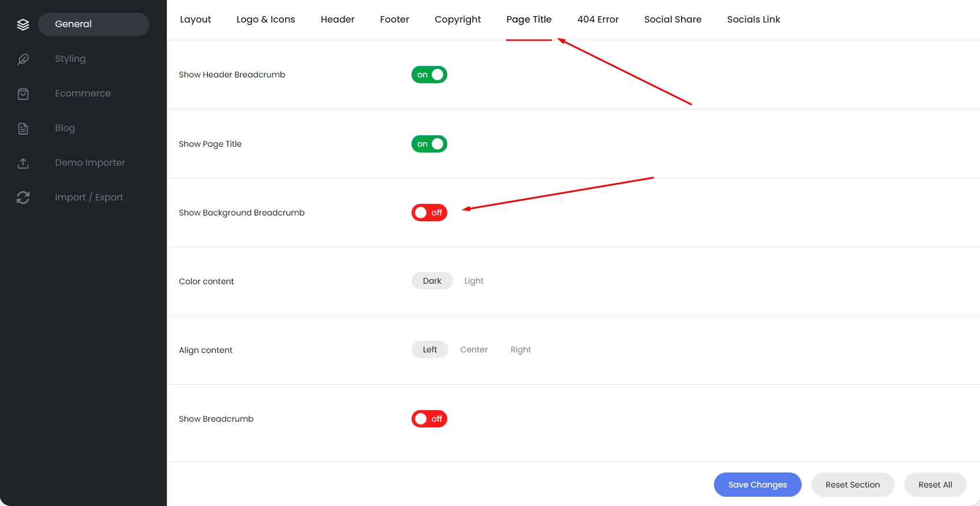Screen dimensions: 980x506
Task: Toggle off Show Header Breadcrumb switch
Action: [x=429, y=75]
